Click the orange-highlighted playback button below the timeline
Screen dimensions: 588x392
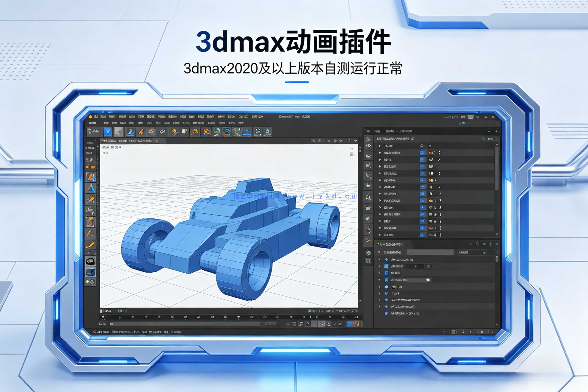[x=322, y=324]
